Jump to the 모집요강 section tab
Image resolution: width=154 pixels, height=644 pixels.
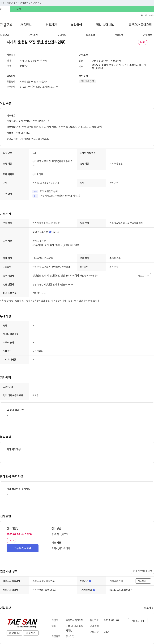click(x=5, y=35)
